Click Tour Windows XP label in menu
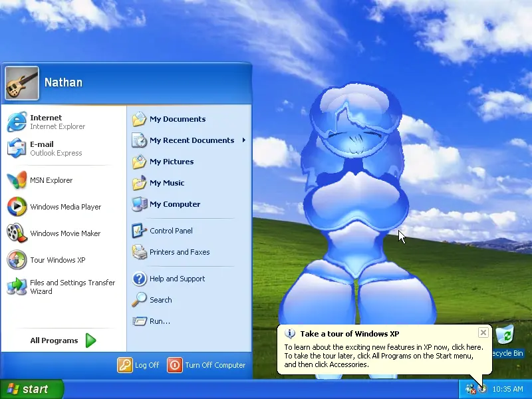Image resolution: width=532 pixels, height=399 pixels. coord(58,260)
